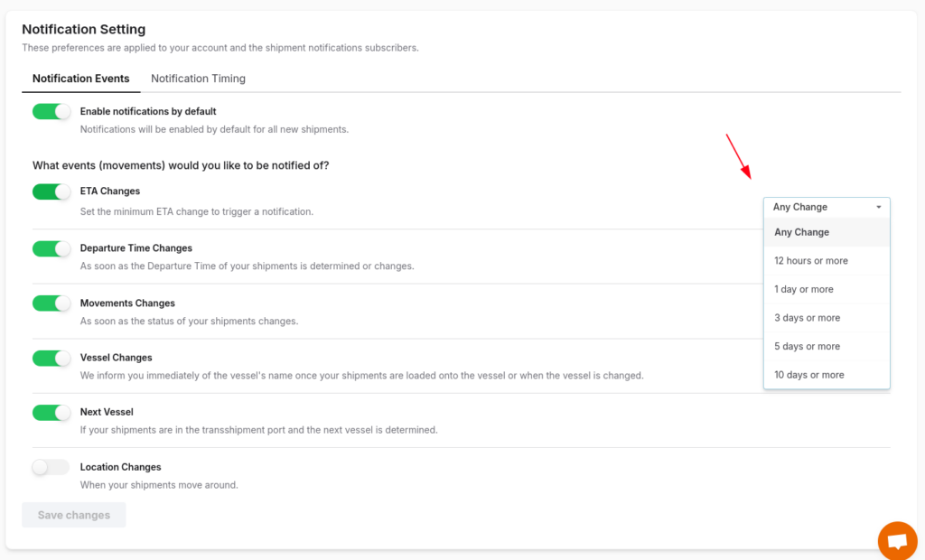Disable Vessel Changes notifications
Screen dimensions: 925x560
tap(51, 358)
